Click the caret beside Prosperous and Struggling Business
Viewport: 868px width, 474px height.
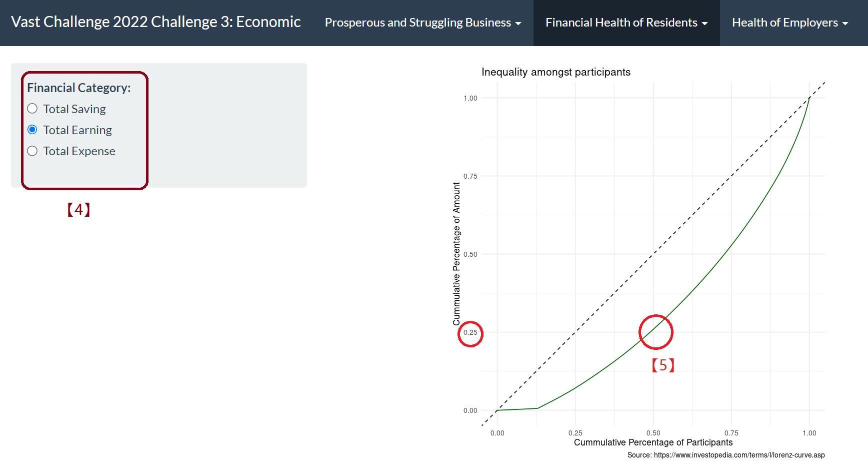coord(518,24)
